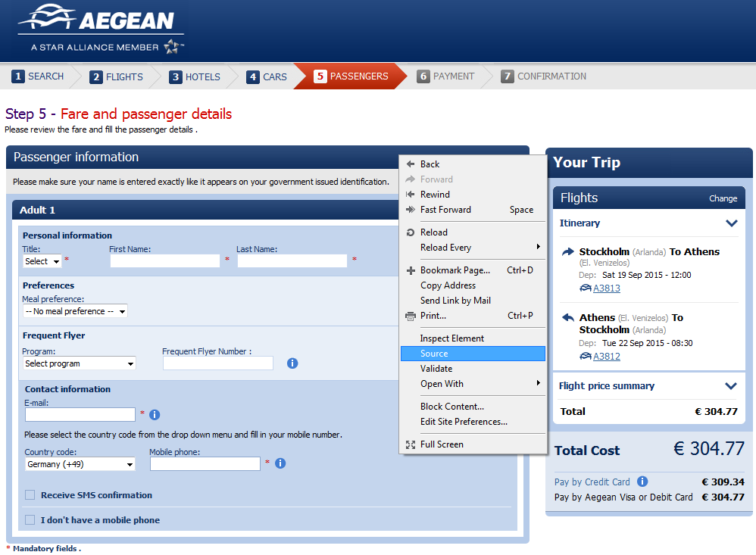Image resolution: width=756 pixels, height=555 pixels.
Task: Click info icon next to Frequent Flyer Number
Action: 292,363
